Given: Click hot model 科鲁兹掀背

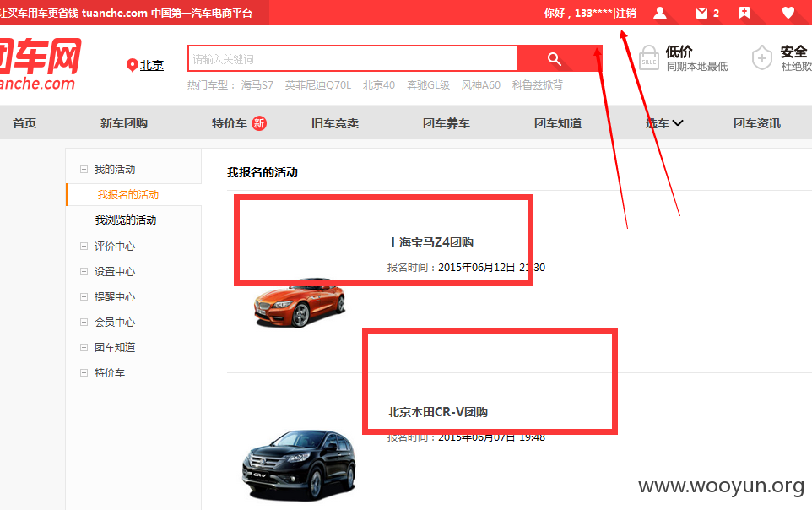Looking at the screenshot, I should point(538,85).
